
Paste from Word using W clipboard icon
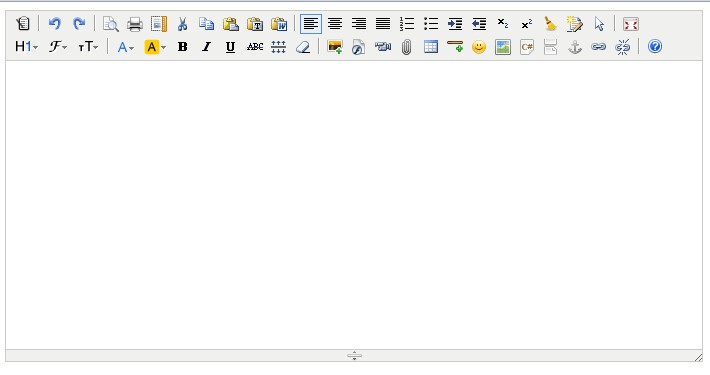point(279,24)
